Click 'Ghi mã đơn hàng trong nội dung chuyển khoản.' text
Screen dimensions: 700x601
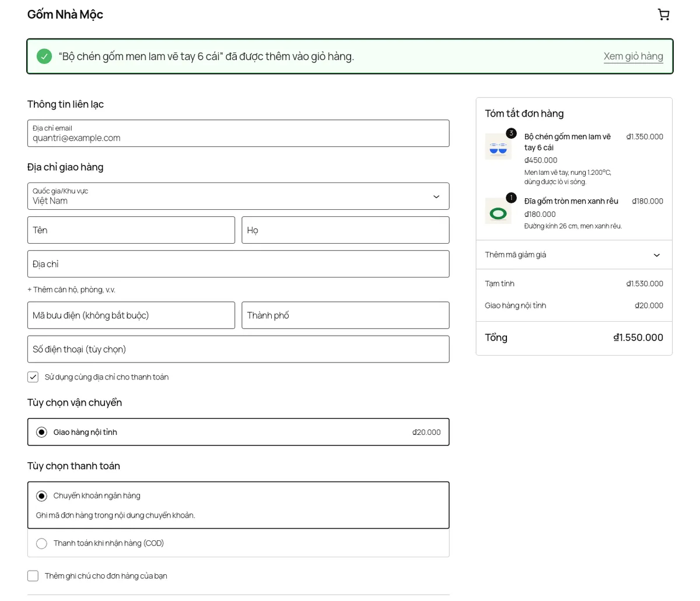pos(116,515)
